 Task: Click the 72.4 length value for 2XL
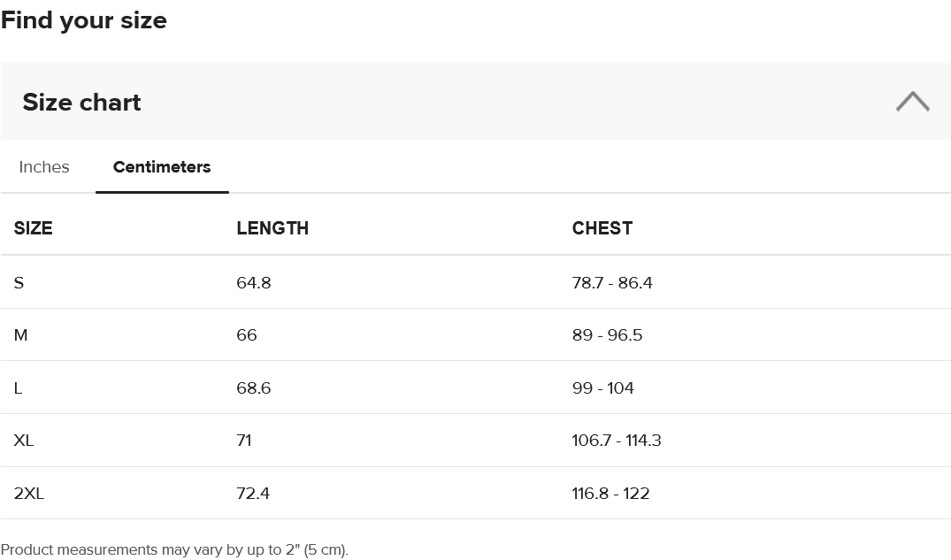tap(253, 494)
